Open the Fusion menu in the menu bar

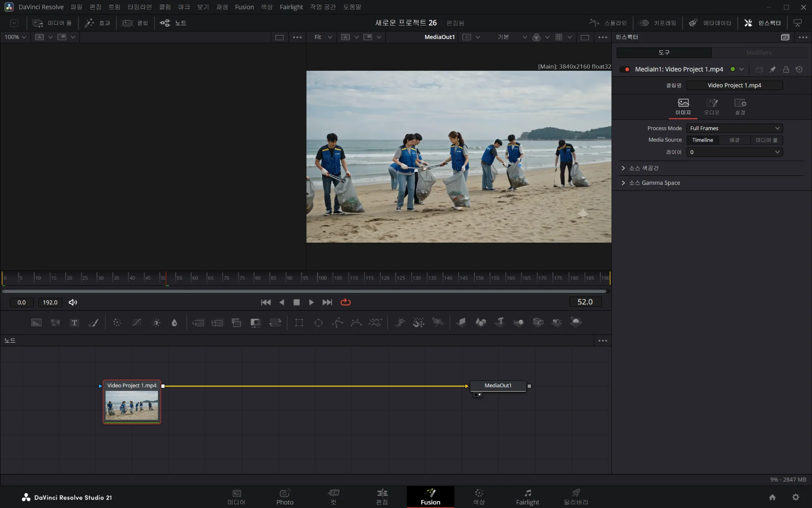click(x=244, y=7)
